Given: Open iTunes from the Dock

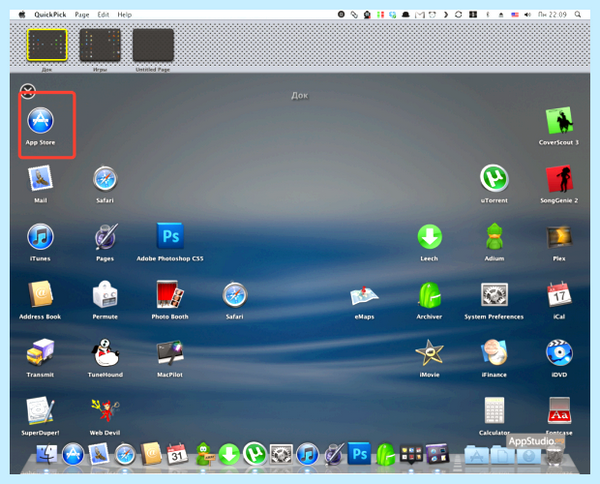Looking at the screenshot, I should (x=307, y=454).
